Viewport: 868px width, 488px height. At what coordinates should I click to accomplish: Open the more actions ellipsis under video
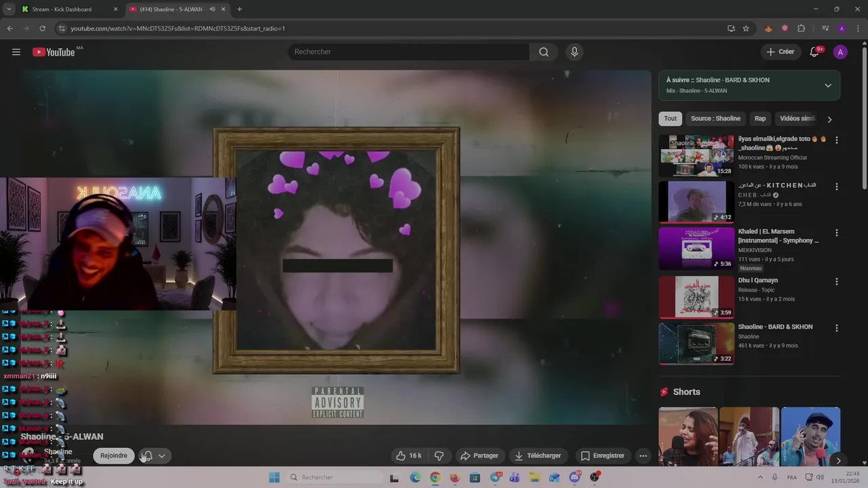pyautogui.click(x=643, y=455)
